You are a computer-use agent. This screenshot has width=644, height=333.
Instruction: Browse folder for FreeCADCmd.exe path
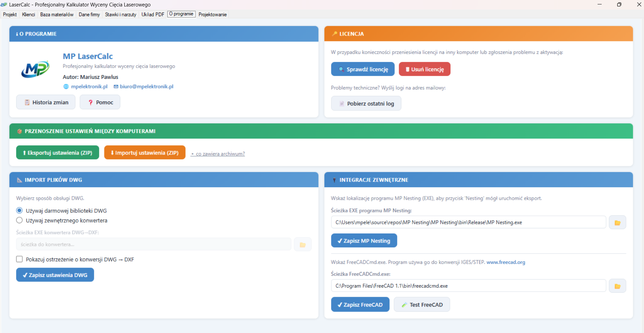pos(617,286)
